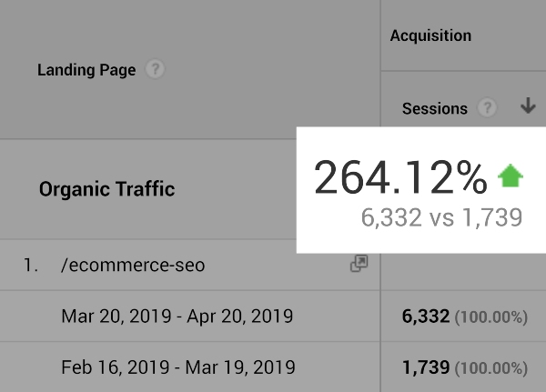Click the 6,332 vs 1,739 comparison text
The image size is (546, 392).
[441, 217]
